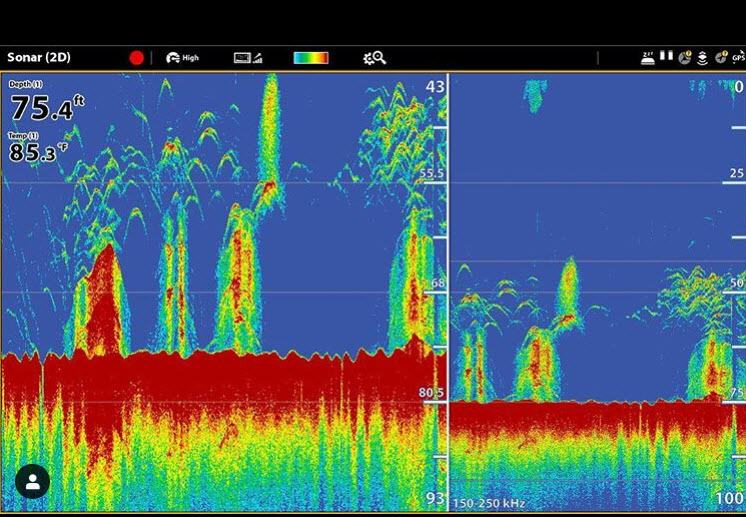Image resolution: width=746 pixels, height=517 pixels.
Task: Click the first sonar status warning icon
Action: coord(685,58)
